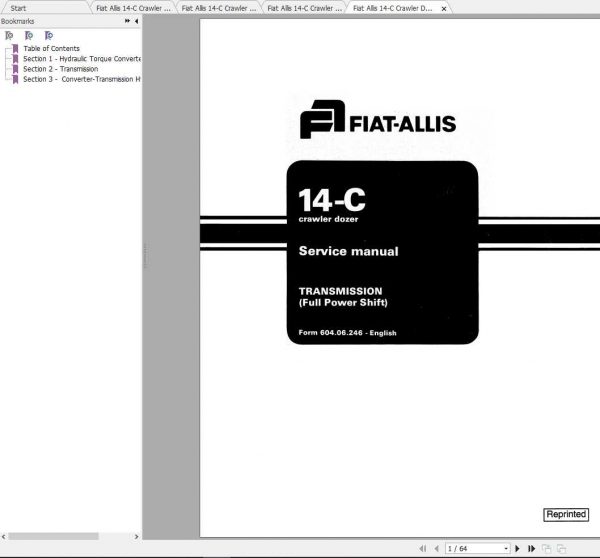Collapse the Bookmarks panel with left arrow

(137, 21)
